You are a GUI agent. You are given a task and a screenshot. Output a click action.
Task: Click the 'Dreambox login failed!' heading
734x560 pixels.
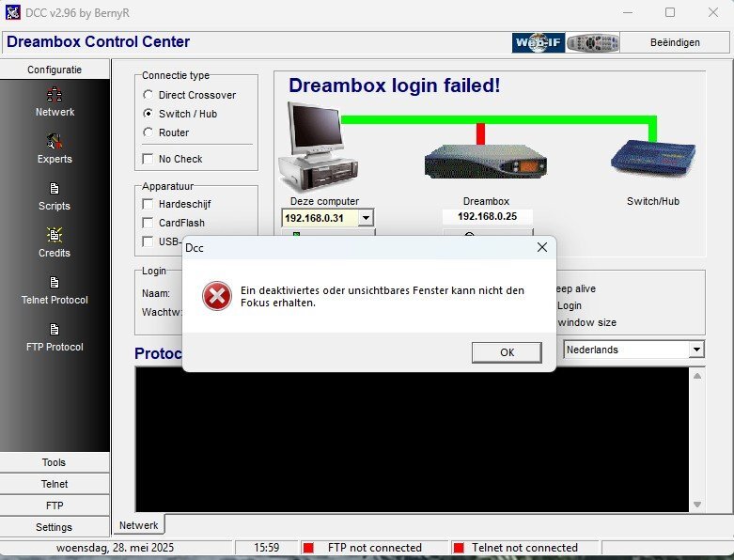tap(394, 86)
